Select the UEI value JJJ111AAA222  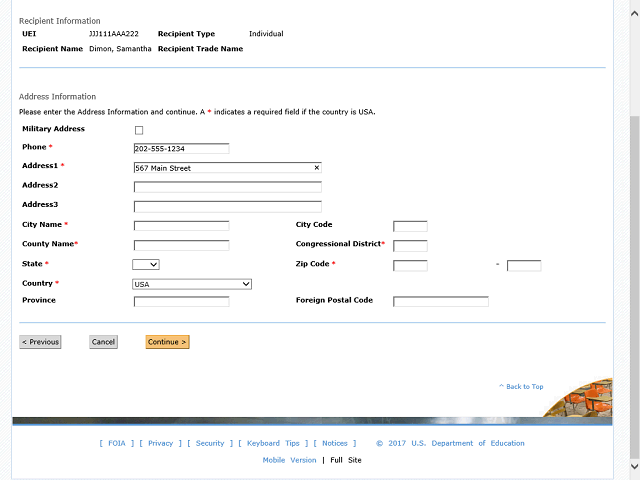pos(114,34)
